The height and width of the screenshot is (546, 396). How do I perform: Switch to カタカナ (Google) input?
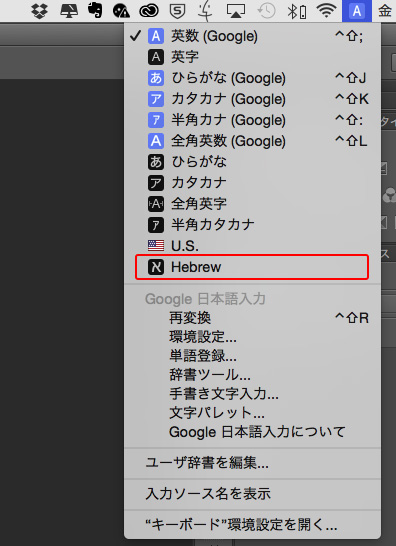(x=252, y=99)
